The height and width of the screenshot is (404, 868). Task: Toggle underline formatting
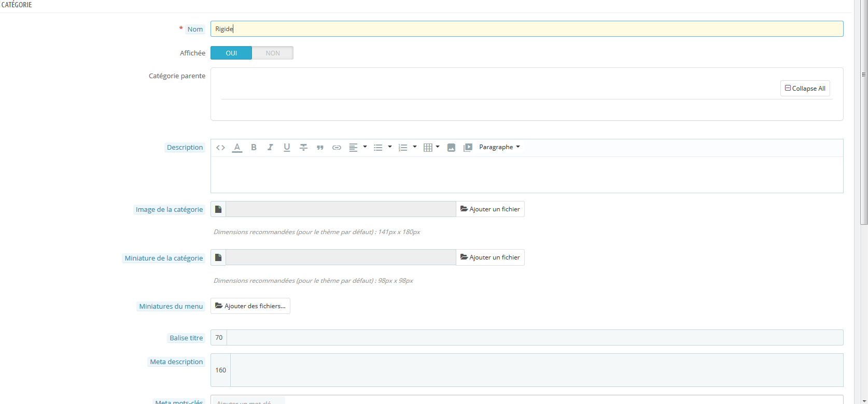click(x=287, y=148)
